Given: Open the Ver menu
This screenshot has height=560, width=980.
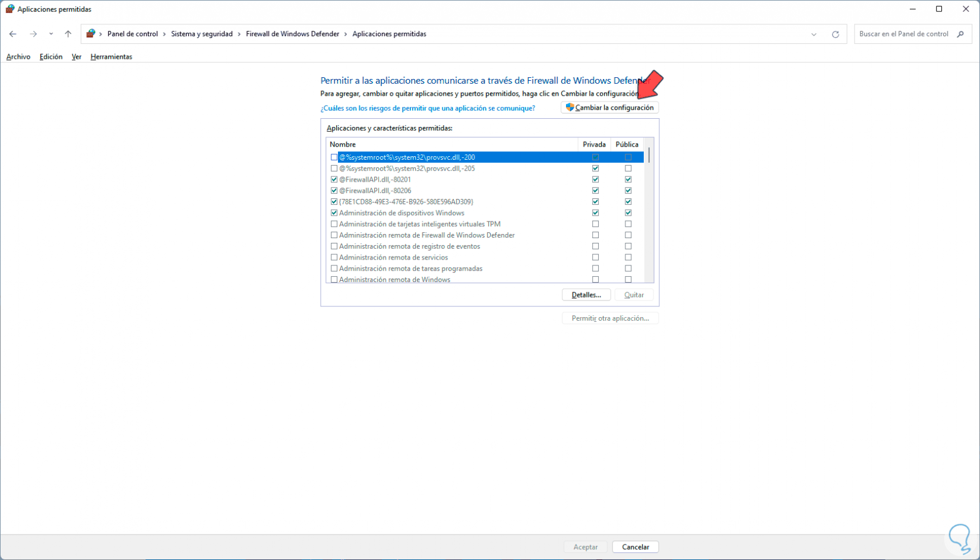Looking at the screenshot, I should tap(77, 57).
